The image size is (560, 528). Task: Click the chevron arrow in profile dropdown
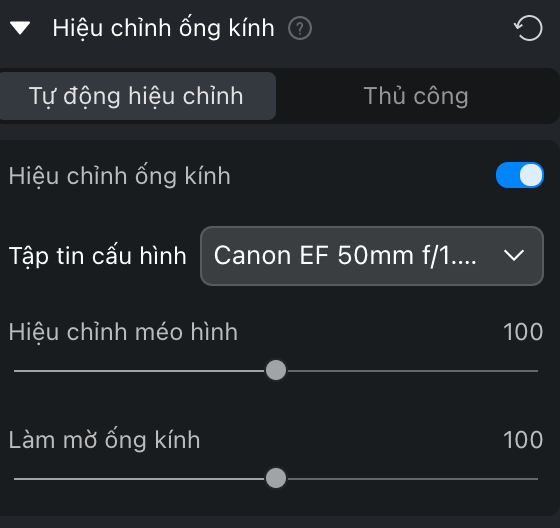coord(514,255)
